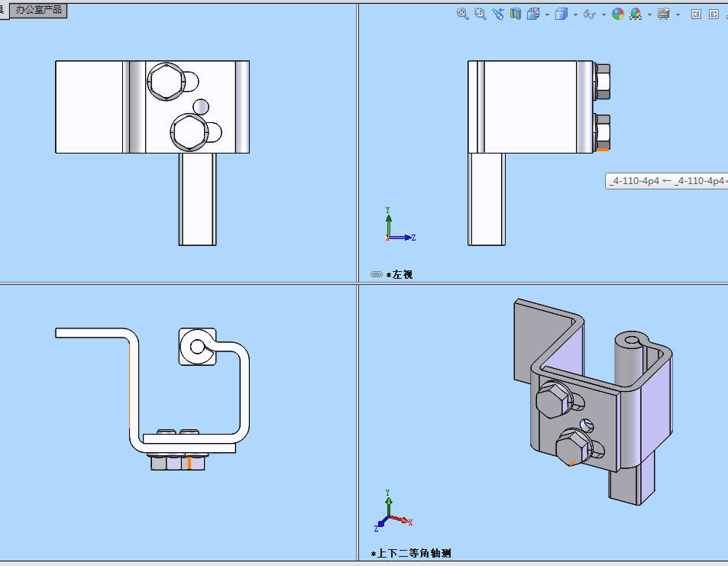
Task: Click the Display Style cube icon
Action: (563, 14)
